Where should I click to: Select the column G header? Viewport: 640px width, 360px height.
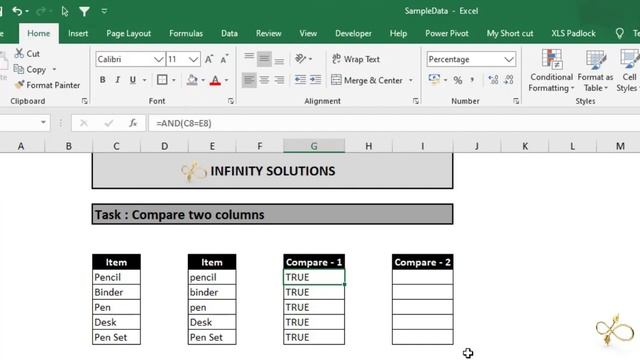pos(314,146)
